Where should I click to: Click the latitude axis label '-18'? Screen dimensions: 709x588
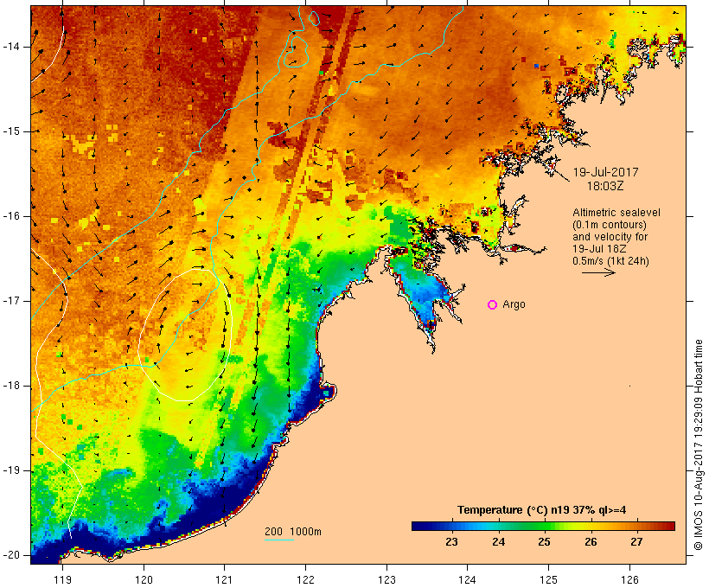pyautogui.click(x=11, y=386)
